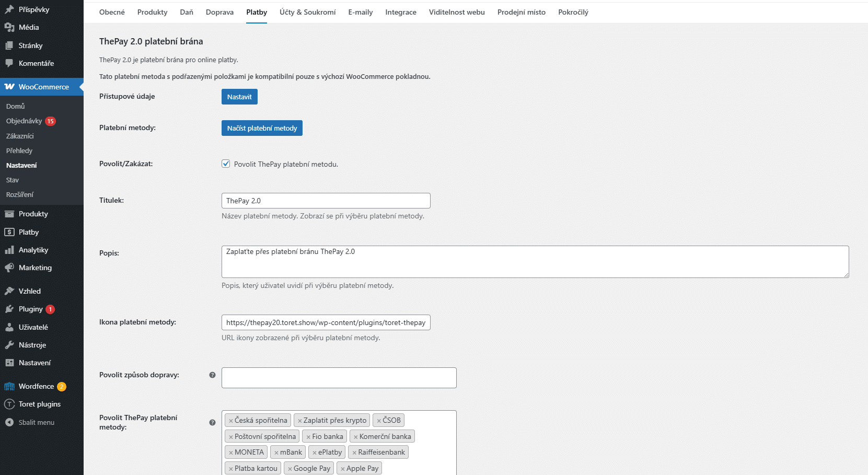Open Analytiky from the sidebar
The height and width of the screenshot is (475, 868).
click(33, 250)
